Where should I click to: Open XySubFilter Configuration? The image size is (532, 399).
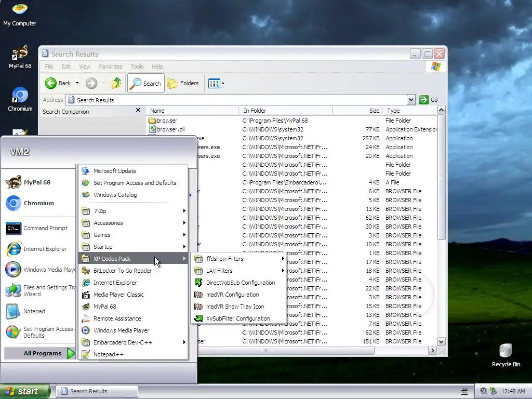coord(239,318)
